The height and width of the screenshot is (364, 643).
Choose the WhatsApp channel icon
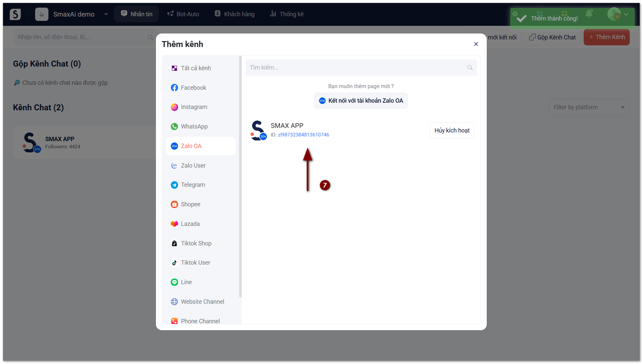[x=174, y=127]
